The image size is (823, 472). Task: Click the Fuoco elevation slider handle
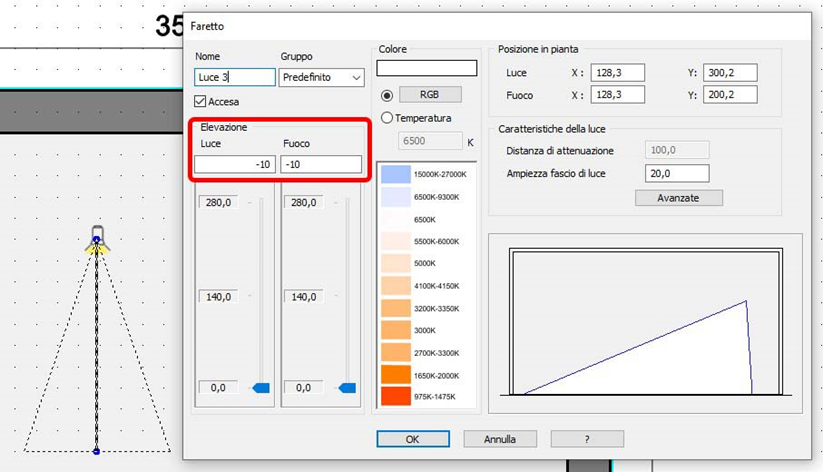(347, 388)
